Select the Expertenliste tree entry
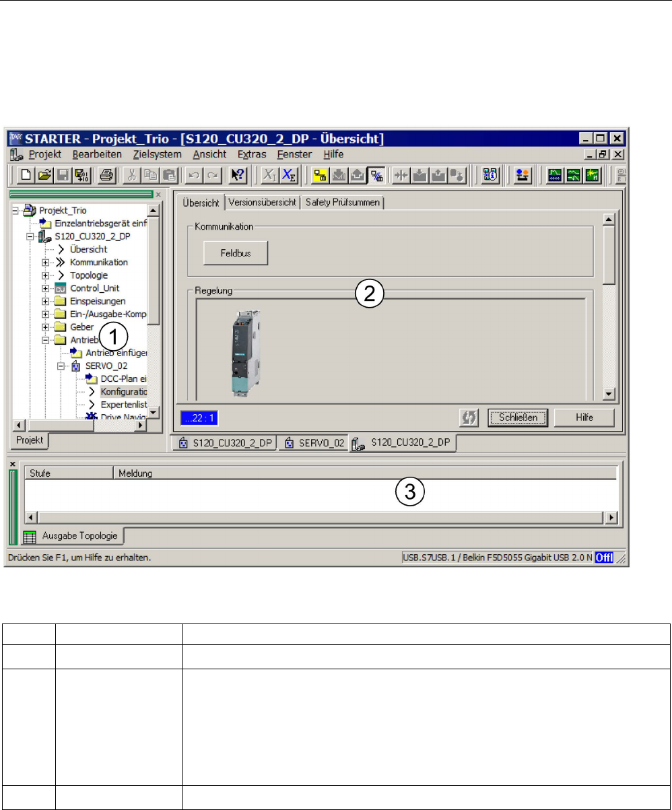Image resolution: width=672 pixels, height=810 pixels. pos(124,405)
